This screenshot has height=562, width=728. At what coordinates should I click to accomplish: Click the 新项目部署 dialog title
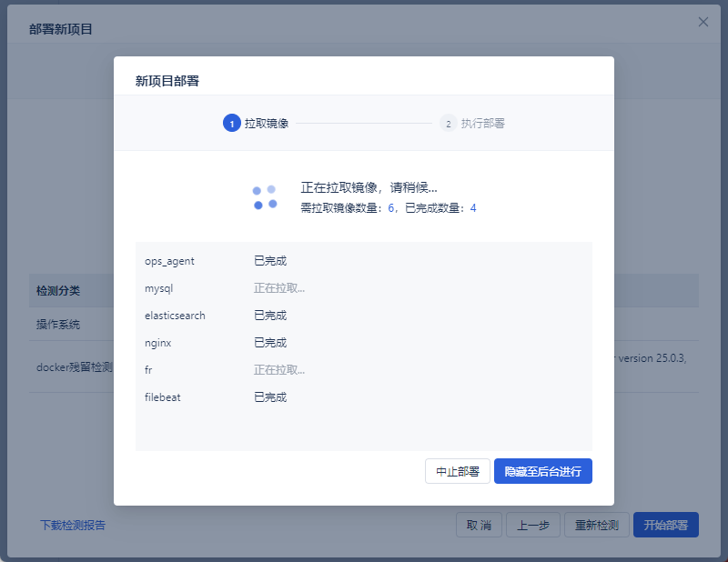point(167,81)
